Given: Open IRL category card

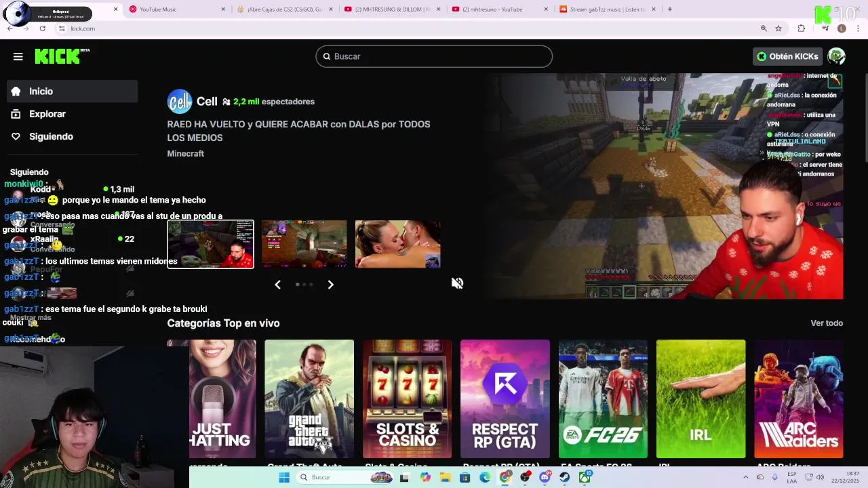Looking at the screenshot, I should click(701, 399).
